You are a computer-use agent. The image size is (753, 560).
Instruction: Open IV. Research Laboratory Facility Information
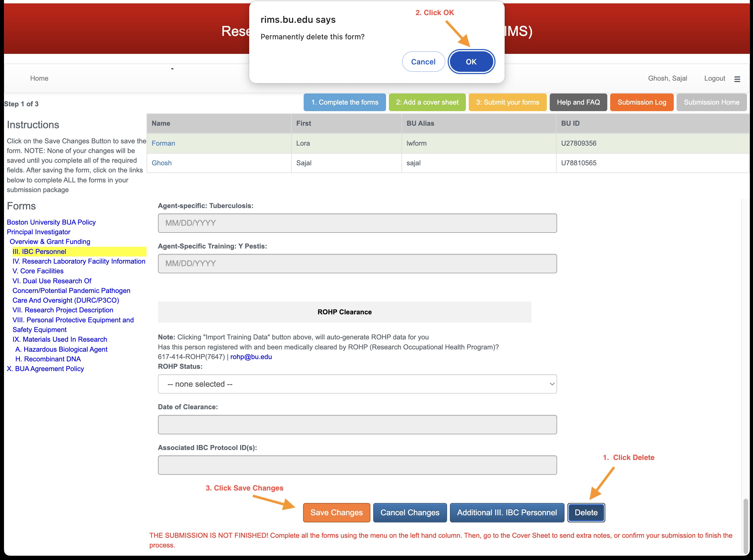[x=79, y=261]
